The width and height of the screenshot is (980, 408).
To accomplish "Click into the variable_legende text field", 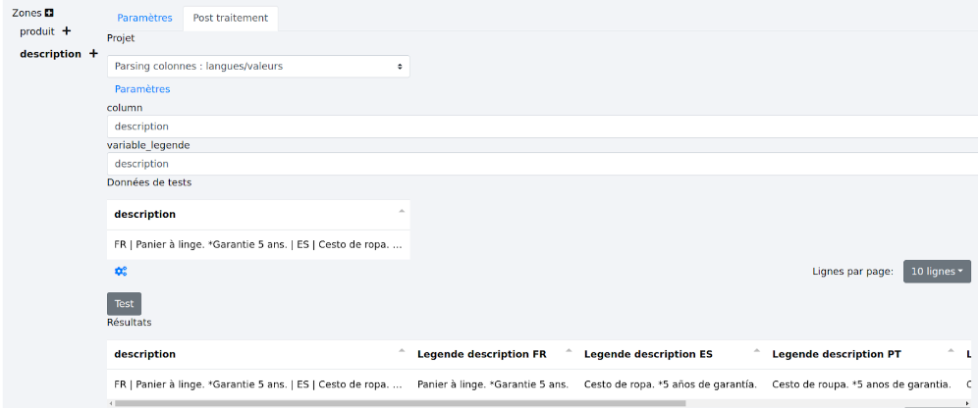I will (x=540, y=164).
